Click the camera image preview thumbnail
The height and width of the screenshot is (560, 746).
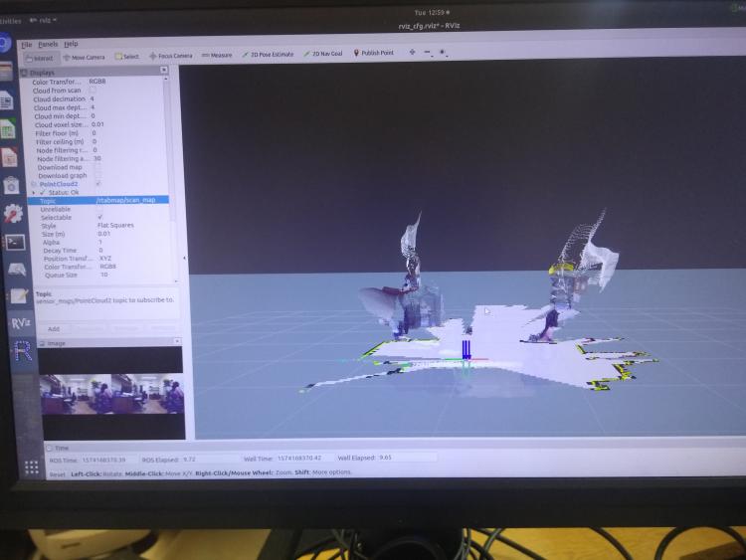111,393
